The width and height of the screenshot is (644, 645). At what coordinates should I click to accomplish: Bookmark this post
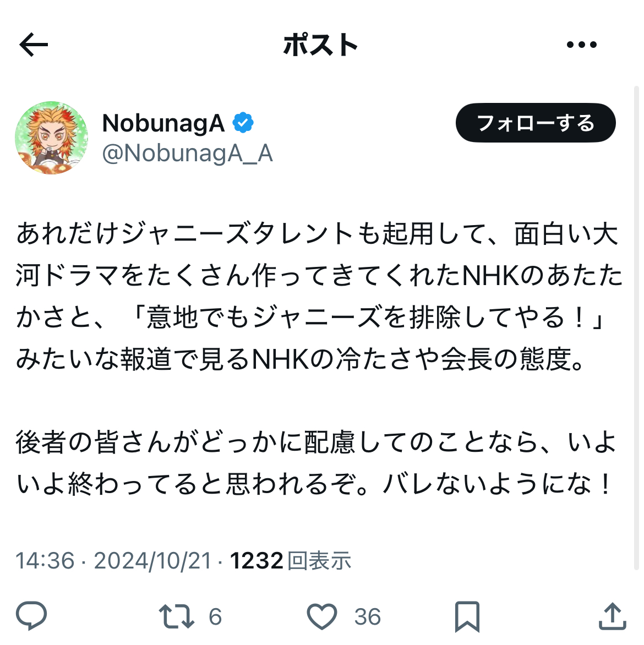click(x=467, y=616)
